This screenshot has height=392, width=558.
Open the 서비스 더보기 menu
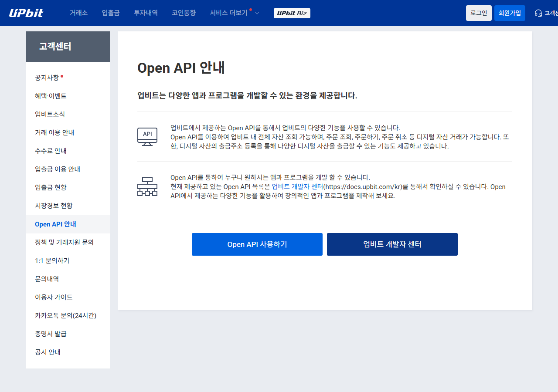click(x=229, y=13)
